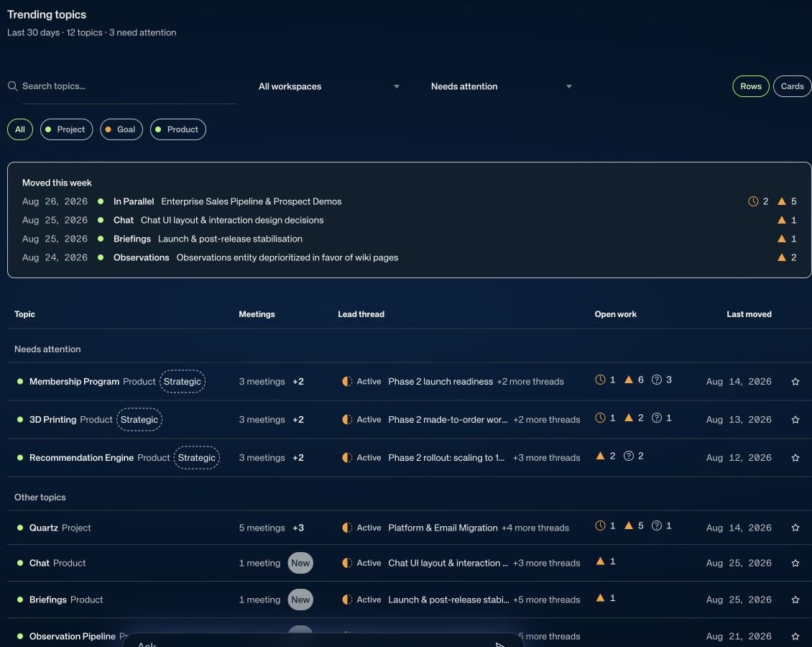
Task: Sort by the Topic column header
Action: pyautogui.click(x=25, y=314)
